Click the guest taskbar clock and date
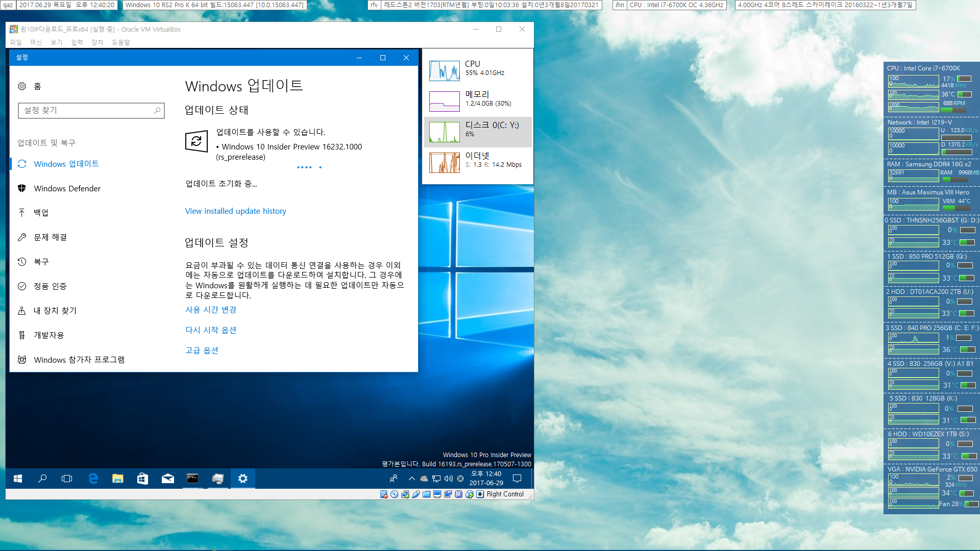Viewport: 980px width, 551px height. (486, 479)
